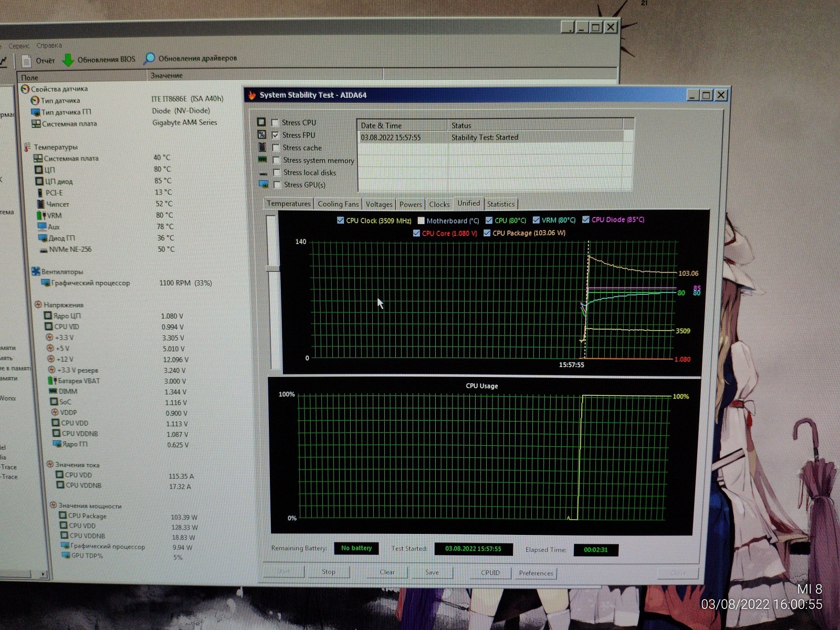
Task: Open the Powers tab
Action: click(411, 204)
